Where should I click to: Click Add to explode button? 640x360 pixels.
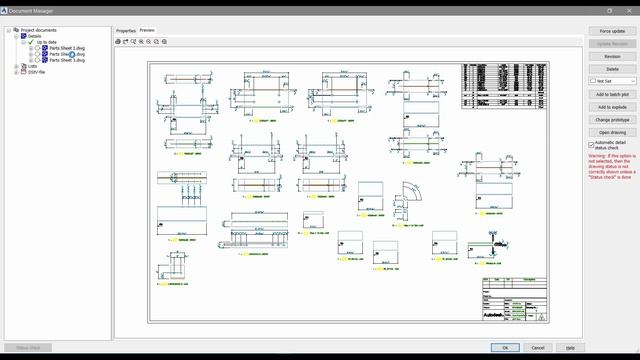pos(612,107)
